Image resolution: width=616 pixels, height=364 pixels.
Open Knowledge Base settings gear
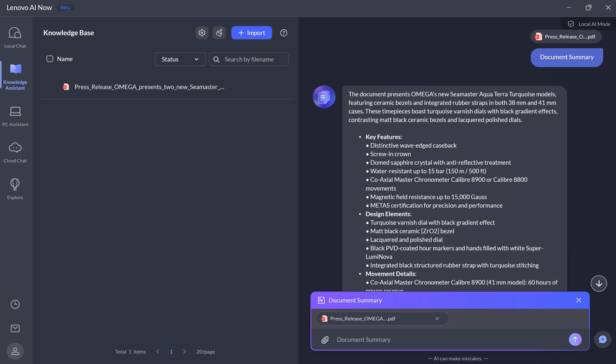[202, 33]
